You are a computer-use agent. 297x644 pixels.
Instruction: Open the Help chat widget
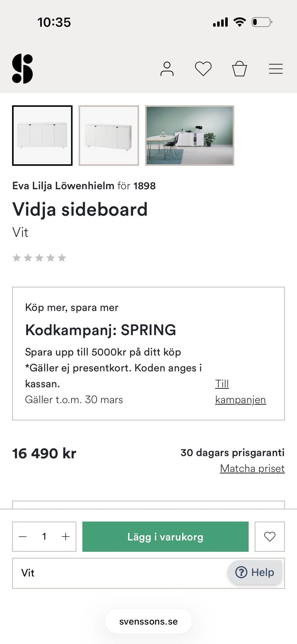pyautogui.click(x=255, y=573)
